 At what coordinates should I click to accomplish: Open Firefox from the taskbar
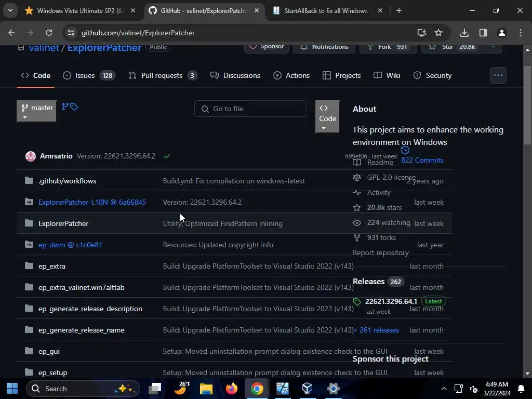(x=232, y=389)
